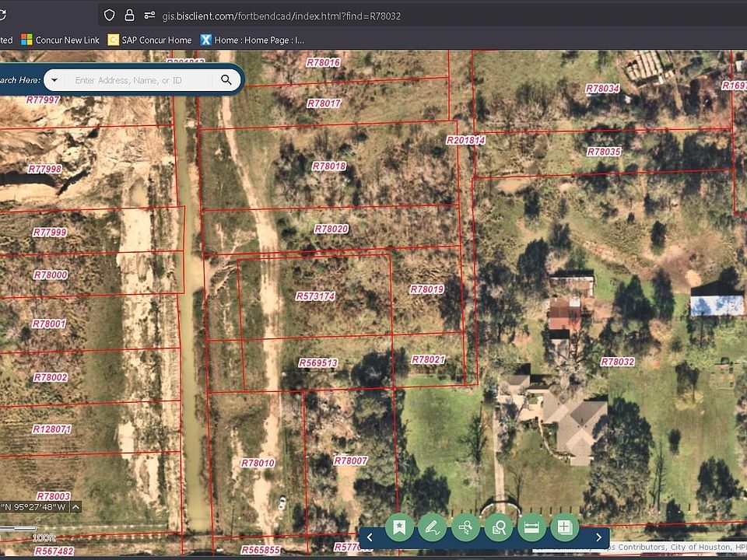The height and width of the screenshot is (560, 747).
Task: Open the site permissions icon in address bar
Action: pos(149,16)
